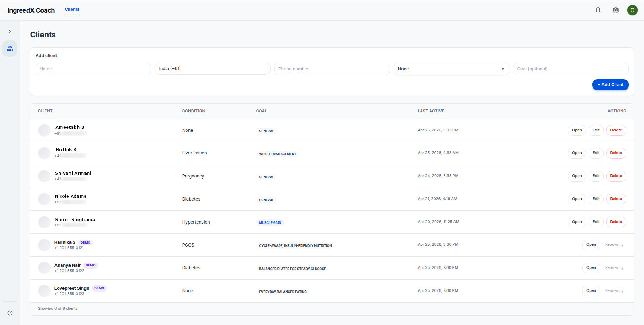
Task: Switch to the Clients tab
Action: [x=72, y=9]
